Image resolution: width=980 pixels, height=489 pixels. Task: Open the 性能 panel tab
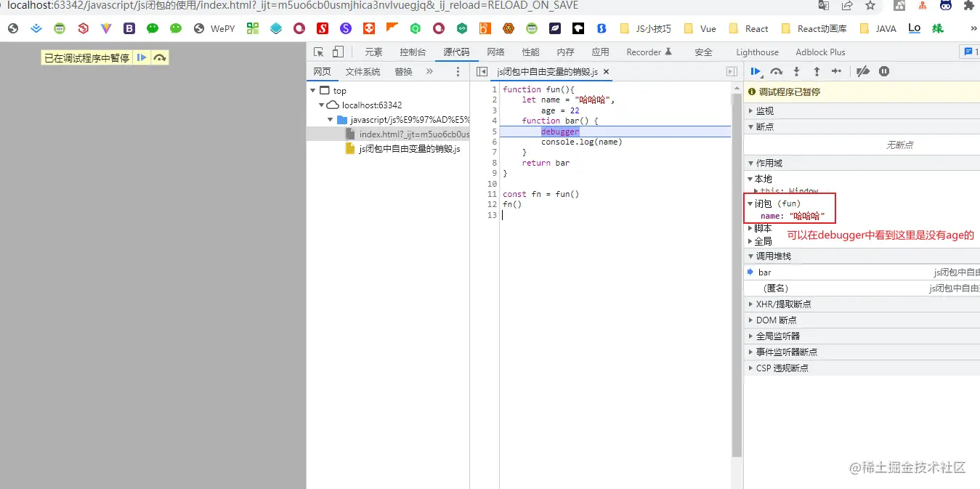530,52
